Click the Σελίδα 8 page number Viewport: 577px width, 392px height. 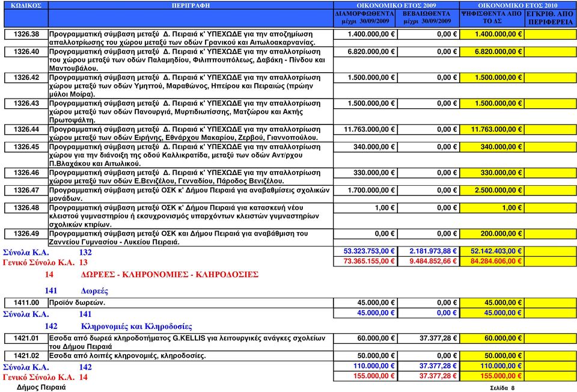(x=502, y=388)
